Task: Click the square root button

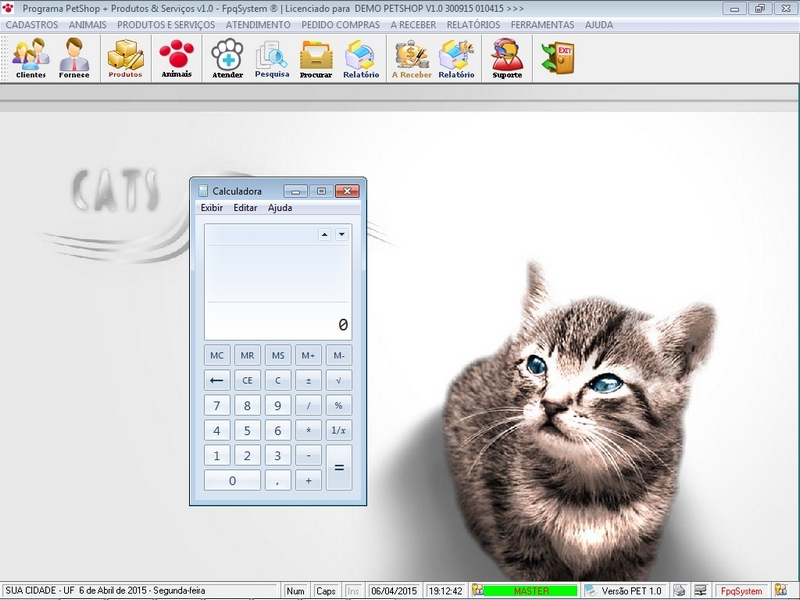Action: coord(339,380)
